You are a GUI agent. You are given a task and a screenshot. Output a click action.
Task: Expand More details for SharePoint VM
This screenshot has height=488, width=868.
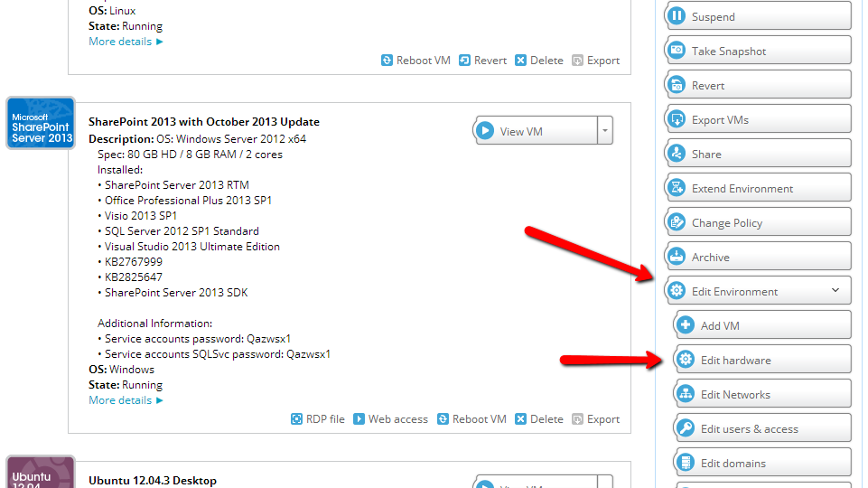[x=126, y=400]
